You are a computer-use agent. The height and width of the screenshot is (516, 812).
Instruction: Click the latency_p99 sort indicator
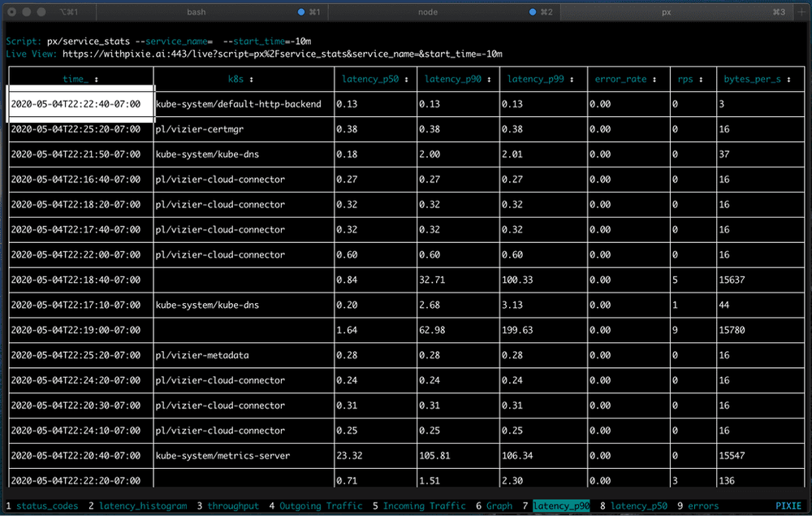click(572, 80)
